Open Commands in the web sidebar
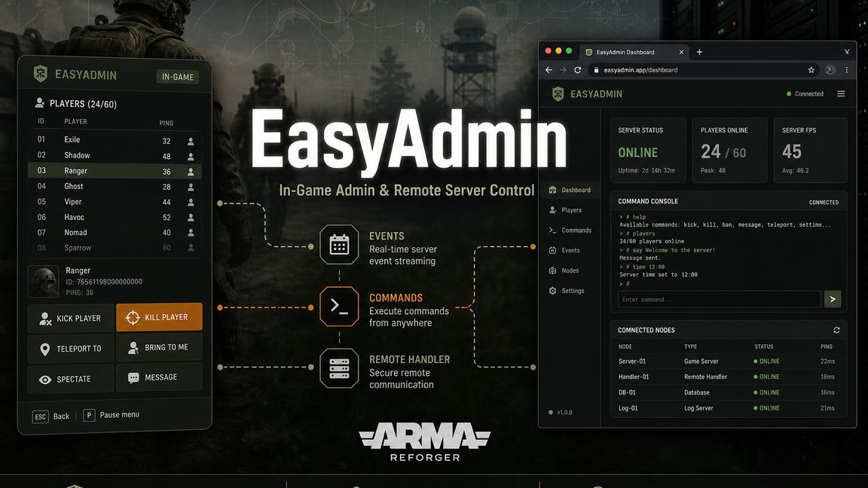The width and height of the screenshot is (868, 488). coord(570,230)
